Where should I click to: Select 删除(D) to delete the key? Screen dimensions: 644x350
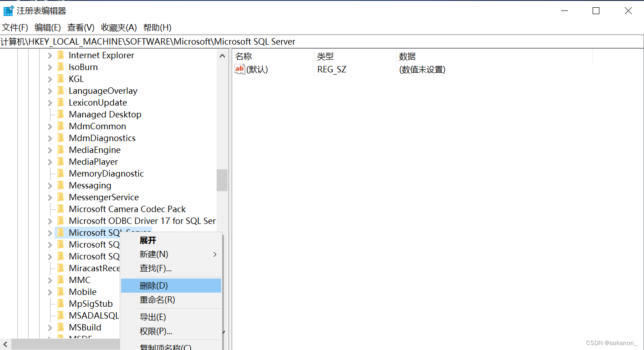point(171,286)
